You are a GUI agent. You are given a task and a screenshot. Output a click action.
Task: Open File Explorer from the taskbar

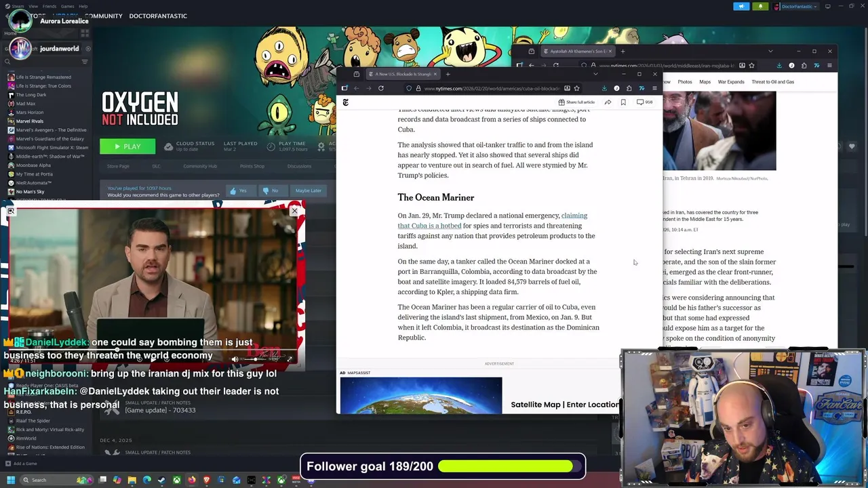tap(132, 480)
